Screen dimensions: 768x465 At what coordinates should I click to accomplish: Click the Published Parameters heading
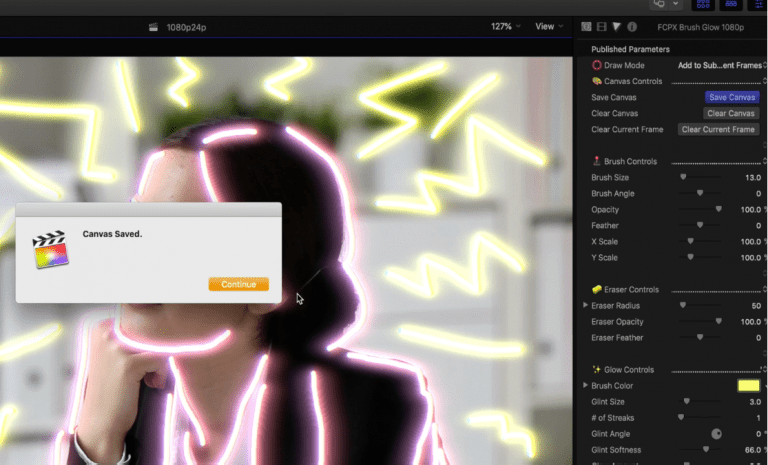pyautogui.click(x=630, y=49)
